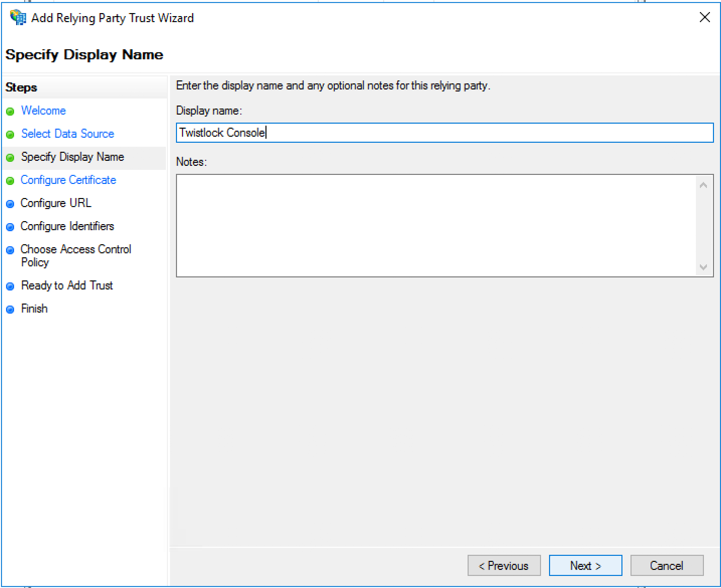Go to the Welcome step
The width and height of the screenshot is (721, 588).
tap(43, 111)
